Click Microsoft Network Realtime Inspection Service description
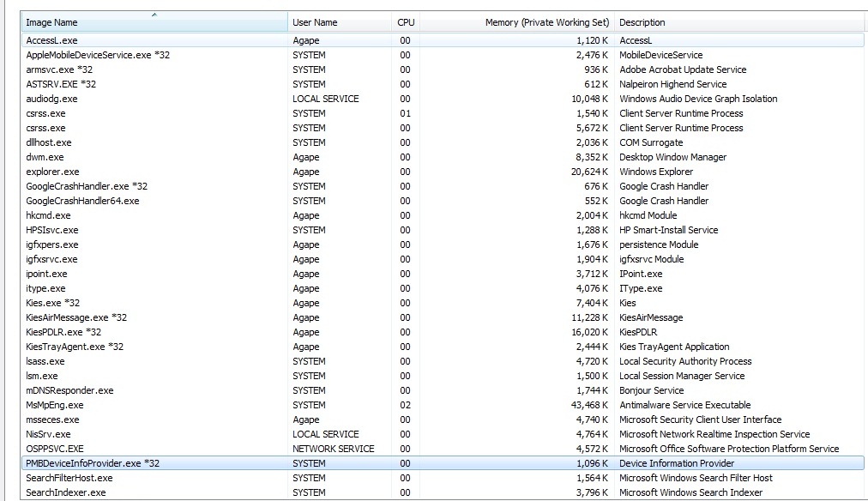The width and height of the screenshot is (868, 501). pos(714,434)
